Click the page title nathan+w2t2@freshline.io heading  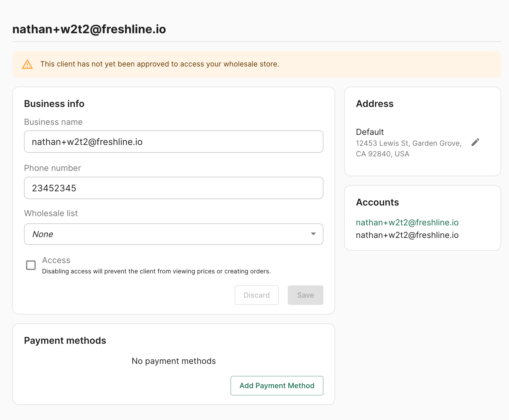click(x=89, y=29)
